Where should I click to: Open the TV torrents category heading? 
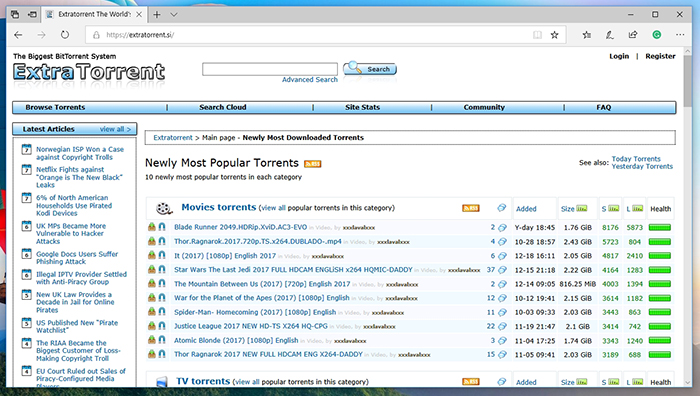coord(203,381)
